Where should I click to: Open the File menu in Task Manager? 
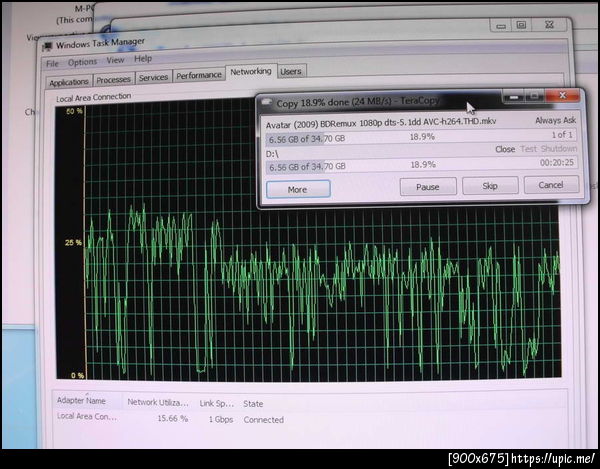[52, 64]
